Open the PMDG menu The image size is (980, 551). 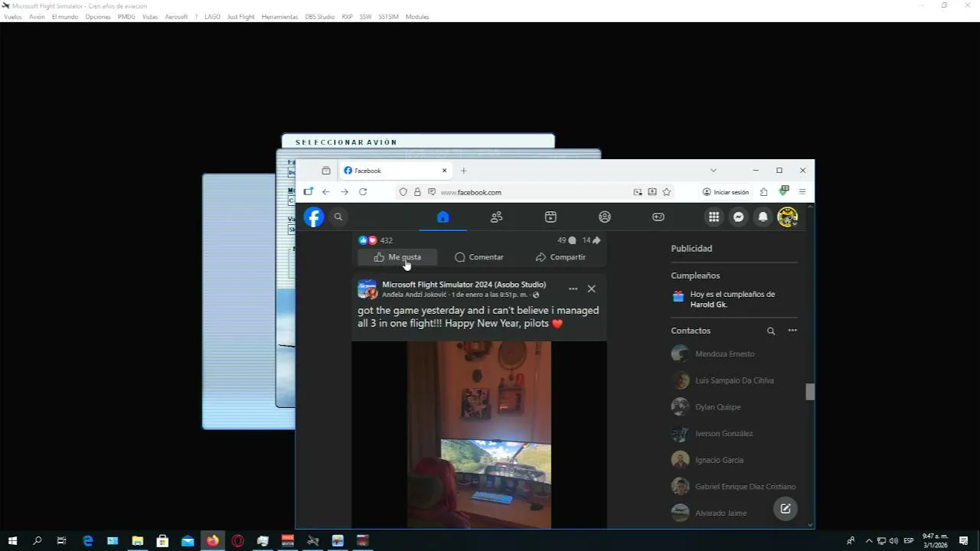[x=126, y=17]
